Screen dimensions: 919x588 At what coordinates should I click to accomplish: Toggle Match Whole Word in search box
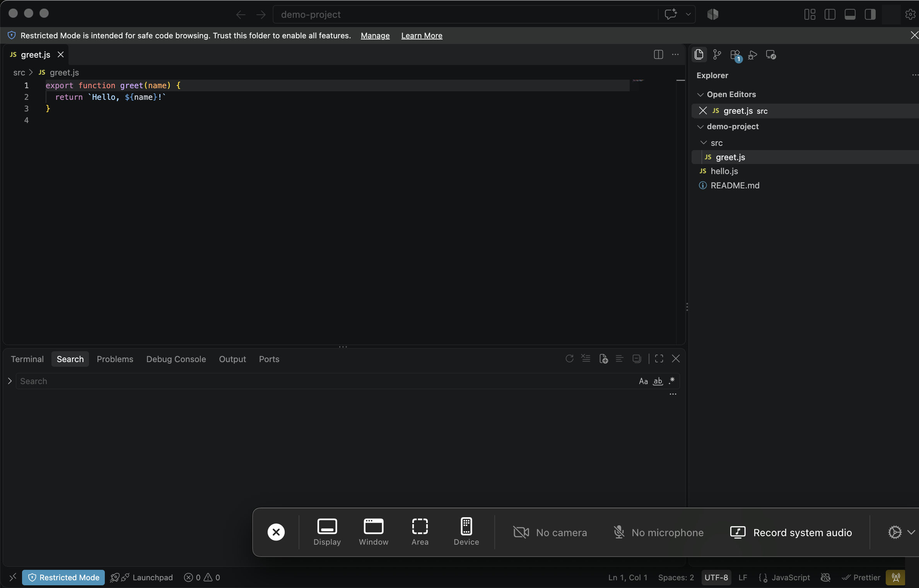click(x=658, y=381)
